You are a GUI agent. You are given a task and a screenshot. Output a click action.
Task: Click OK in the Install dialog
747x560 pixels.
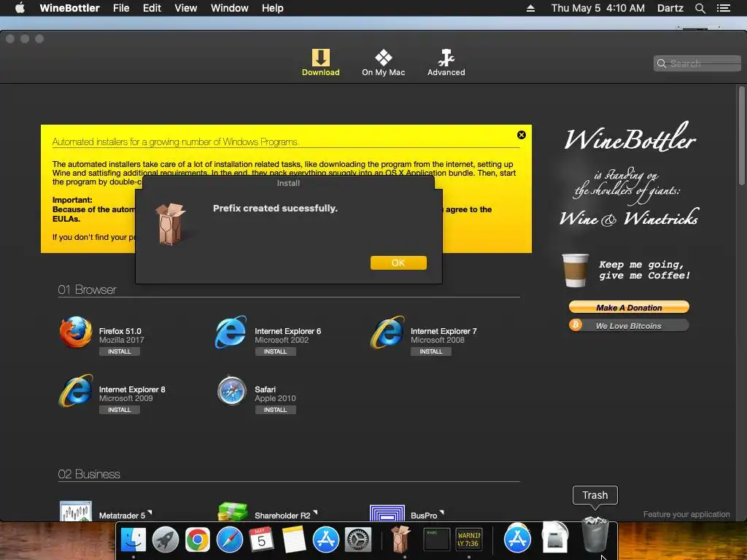click(x=398, y=262)
